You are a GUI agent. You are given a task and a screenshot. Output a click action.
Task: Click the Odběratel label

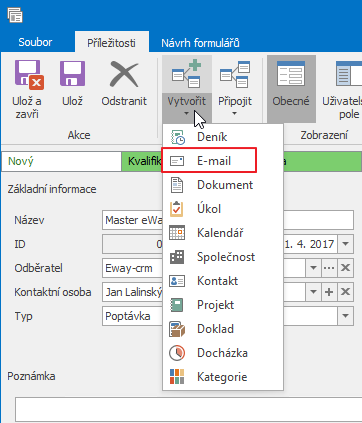[x=38, y=268]
